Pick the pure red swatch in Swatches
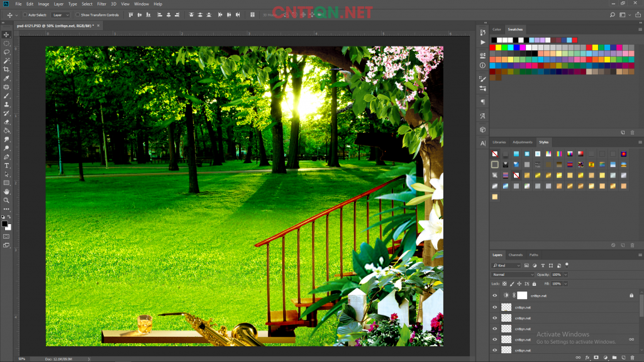 point(493,48)
